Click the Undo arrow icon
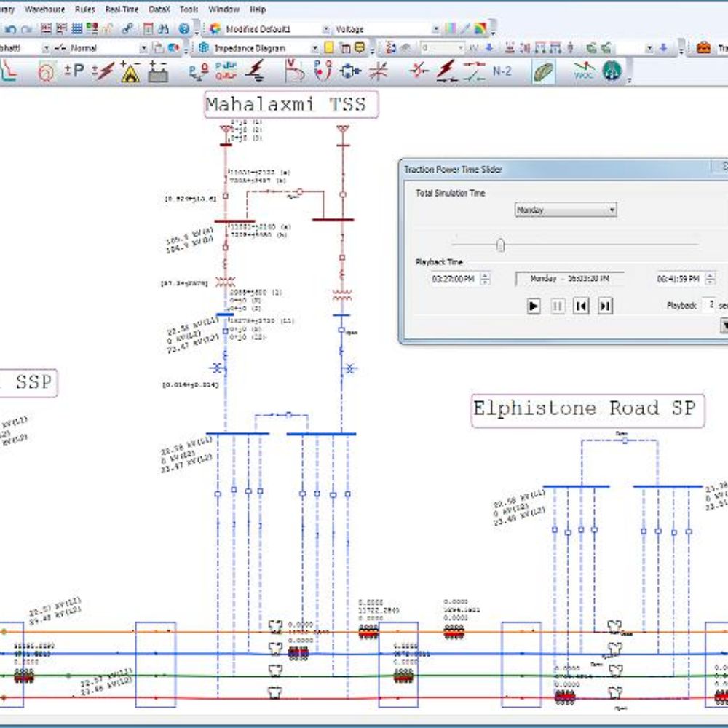 coord(11,29)
